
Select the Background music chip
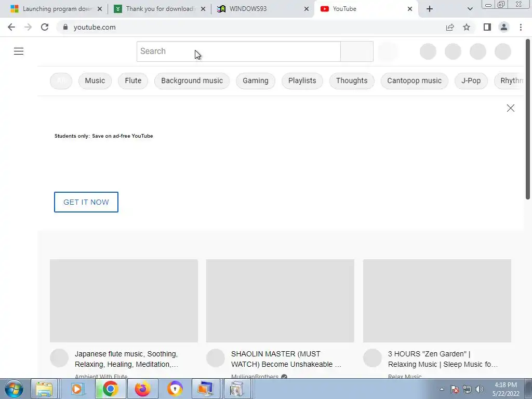[192, 81]
